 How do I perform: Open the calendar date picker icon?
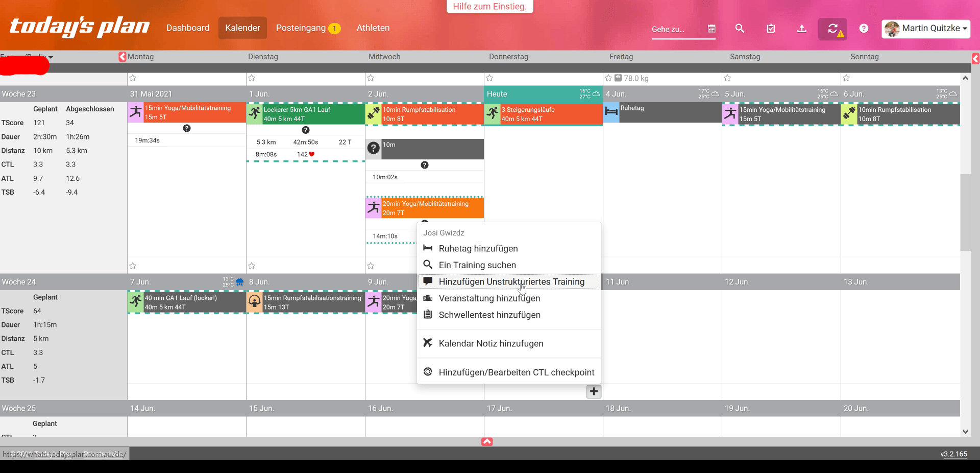click(712, 29)
